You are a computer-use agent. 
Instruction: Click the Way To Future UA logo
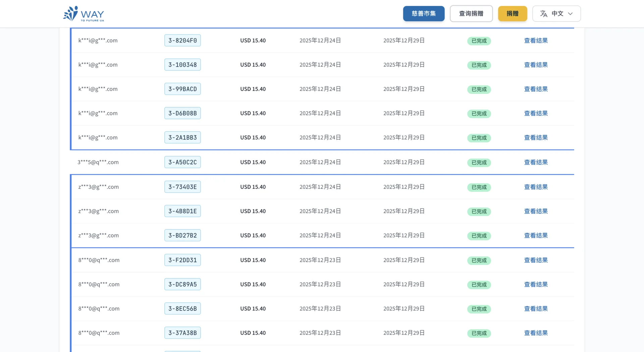pyautogui.click(x=84, y=14)
